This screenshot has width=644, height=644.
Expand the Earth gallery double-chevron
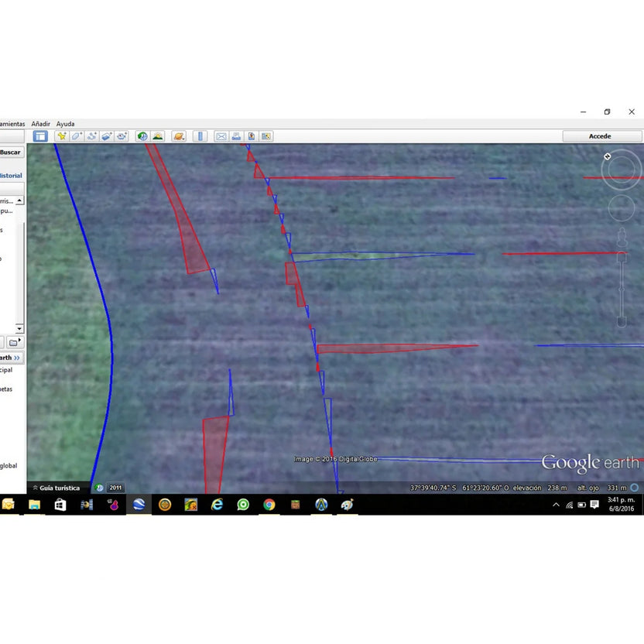17,358
